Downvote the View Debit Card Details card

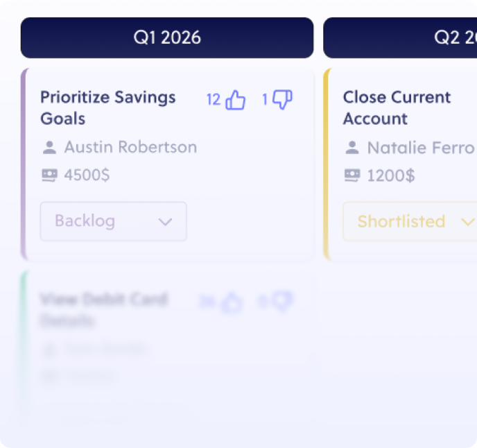(x=282, y=302)
